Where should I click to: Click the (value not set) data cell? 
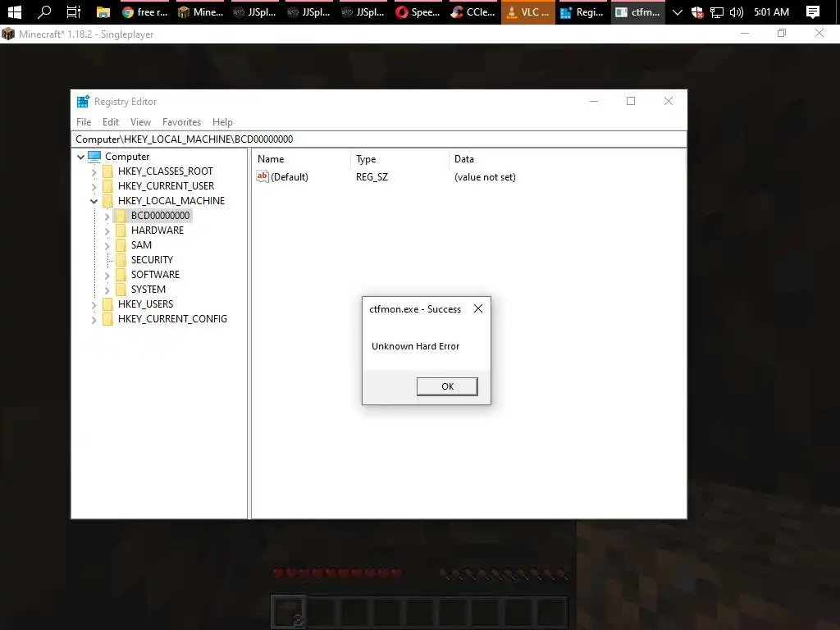(x=485, y=177)
